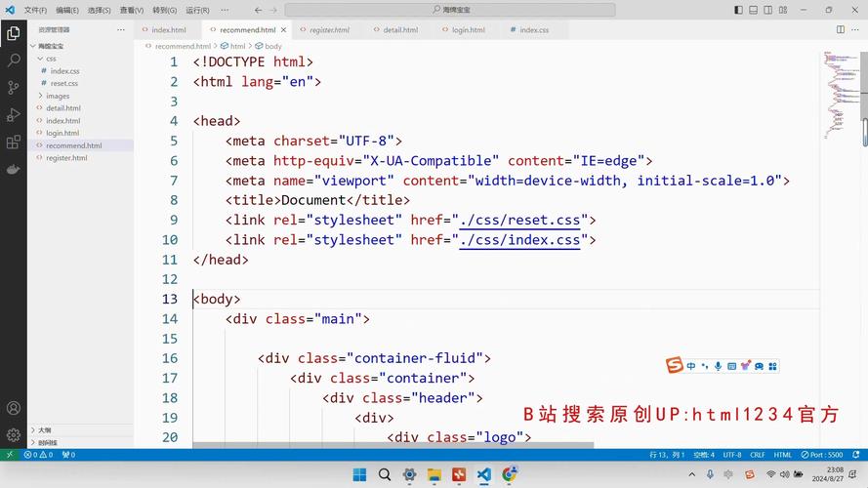868x488 pixels.
Task: Open the 查看(V) View menu
Action: [131, 10]
